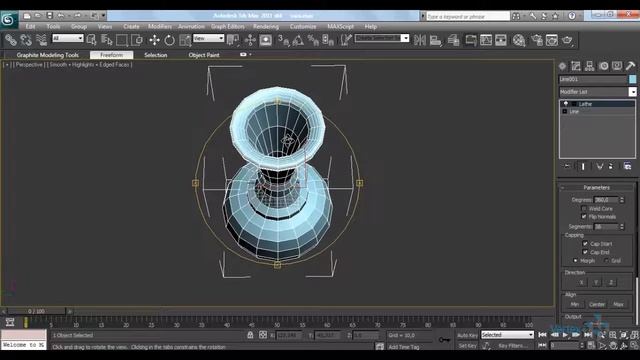640x360 pixels.
Task: Select the Grid radio button
Action: tap(607, 260)
